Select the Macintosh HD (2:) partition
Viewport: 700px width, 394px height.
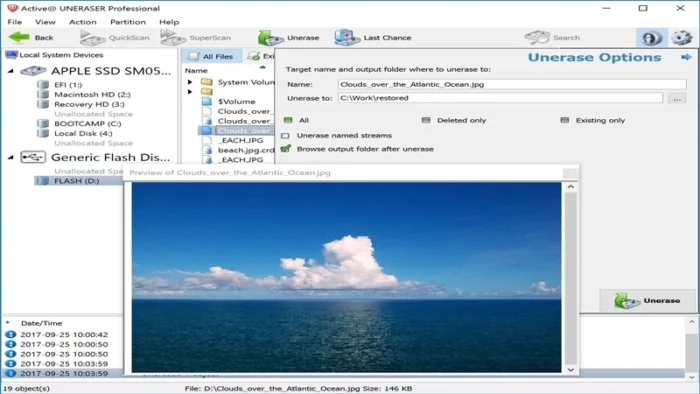[x=84, y=94]
